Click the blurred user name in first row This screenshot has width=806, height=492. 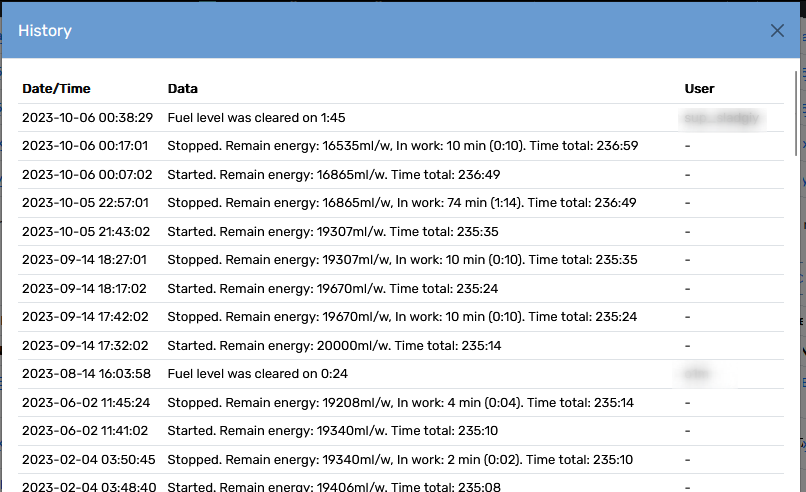pos(722,118)
